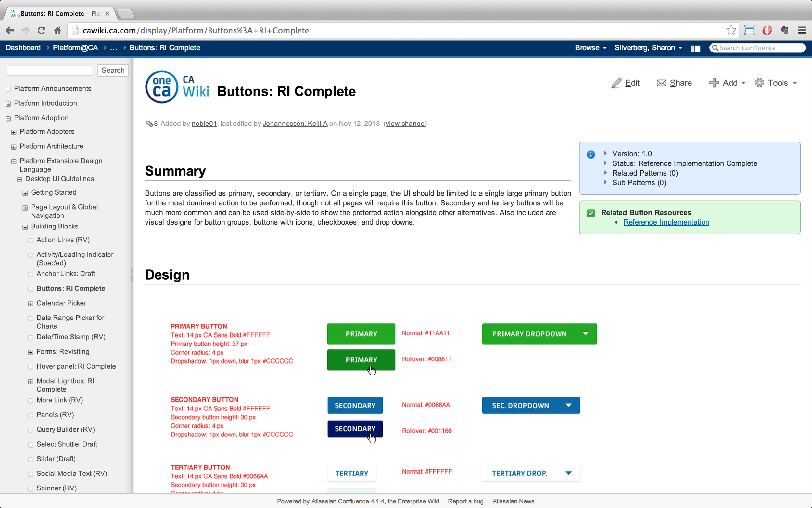
Task: Bookmark the page with the star icon
Action: (731, 31)
